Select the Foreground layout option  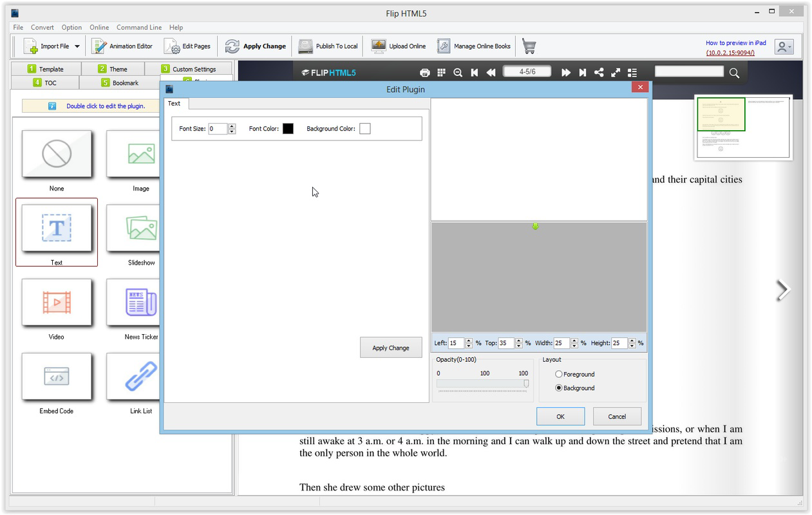(575, 374)
